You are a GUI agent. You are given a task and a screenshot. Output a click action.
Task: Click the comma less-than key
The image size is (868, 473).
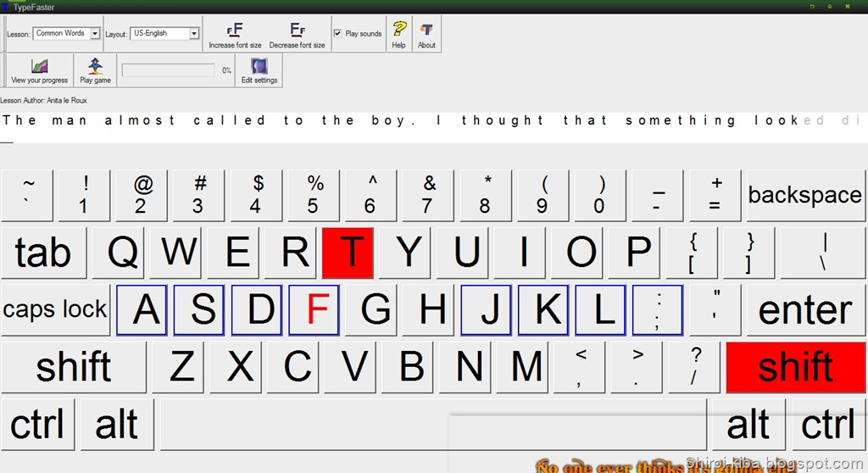580,367
